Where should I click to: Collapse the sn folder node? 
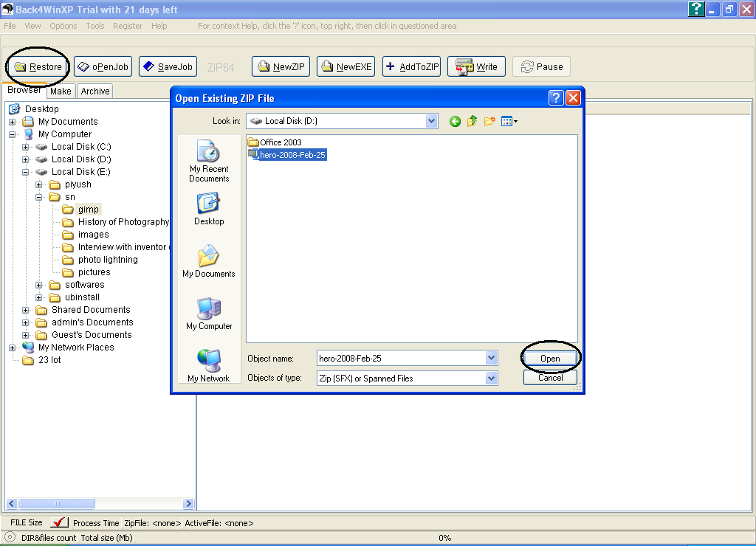point(39,197)
